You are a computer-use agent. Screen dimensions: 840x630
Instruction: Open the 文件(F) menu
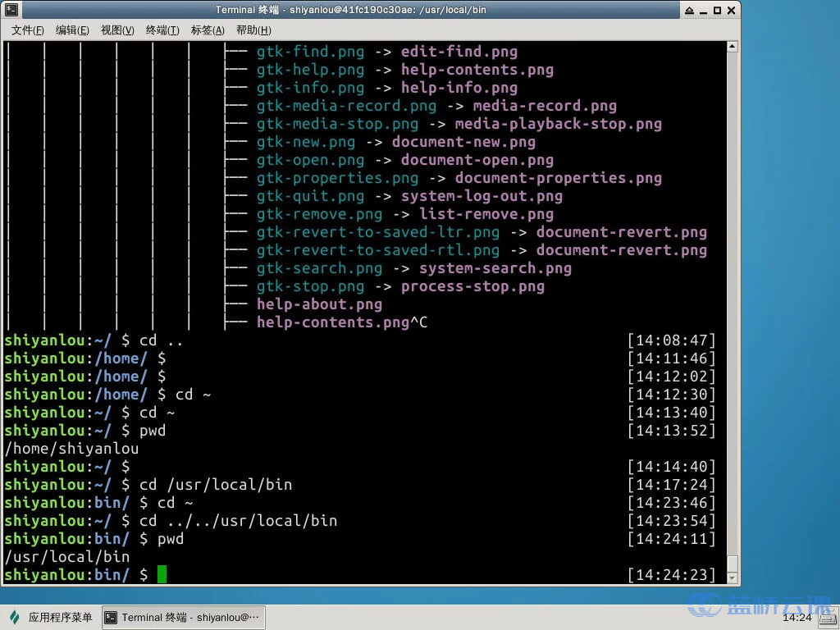pyautogui.click(x=28, y=30)
